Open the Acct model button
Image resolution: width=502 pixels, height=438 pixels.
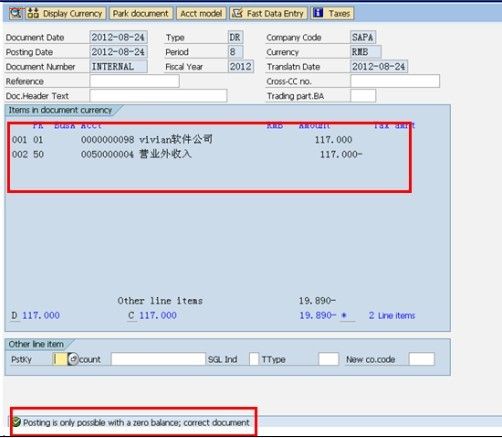pos(201,14)
